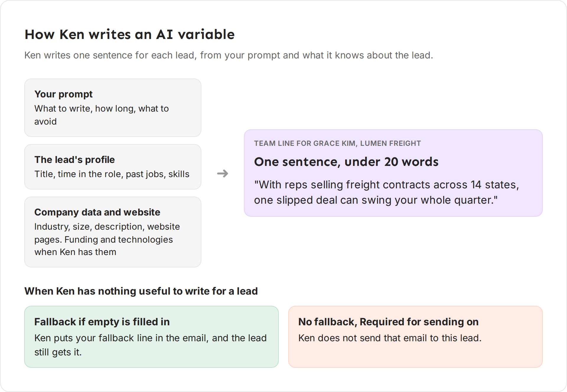Click text starting 'Industry, size, description, website'
567x392 pixels.
tap(107, 239)
